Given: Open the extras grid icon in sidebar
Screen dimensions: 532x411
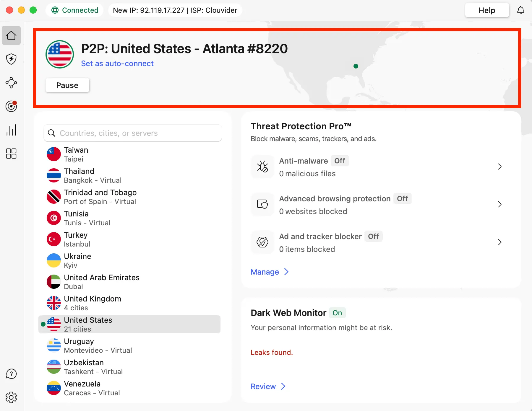Looking at the screenshot, I should click(11, 154).
